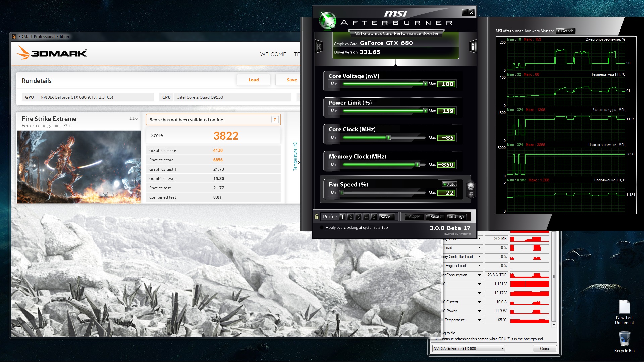Select profile slot 3

tap(358, 217)
